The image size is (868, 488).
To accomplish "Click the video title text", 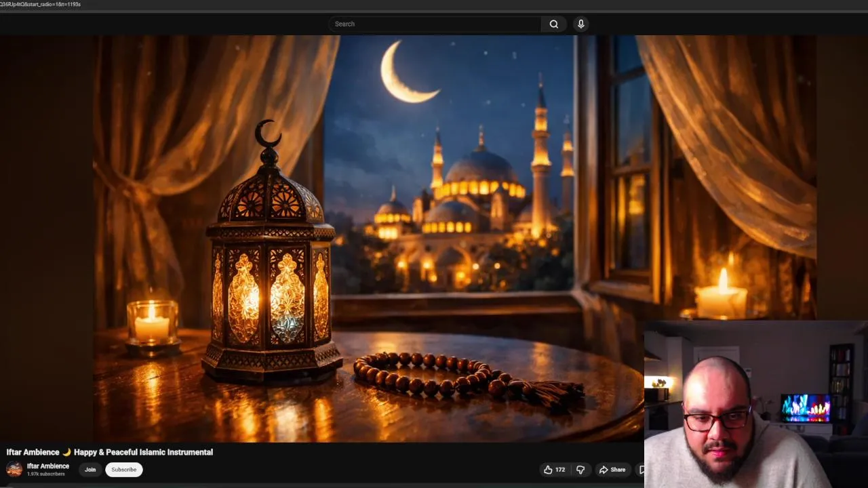I will [110, 452].
